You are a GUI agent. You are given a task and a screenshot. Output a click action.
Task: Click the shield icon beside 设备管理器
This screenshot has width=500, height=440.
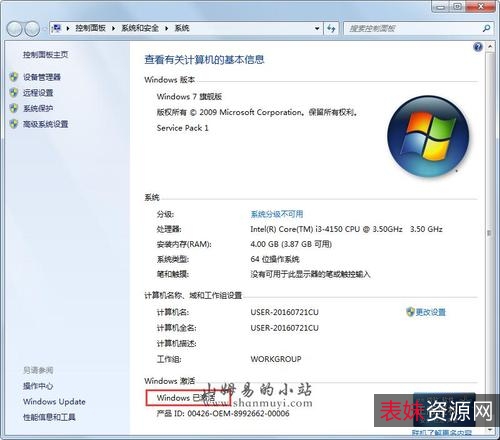14,77
